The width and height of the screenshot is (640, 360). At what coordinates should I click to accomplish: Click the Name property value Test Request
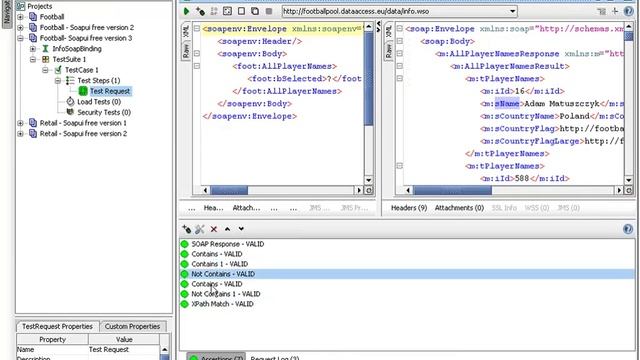[124, 349]
